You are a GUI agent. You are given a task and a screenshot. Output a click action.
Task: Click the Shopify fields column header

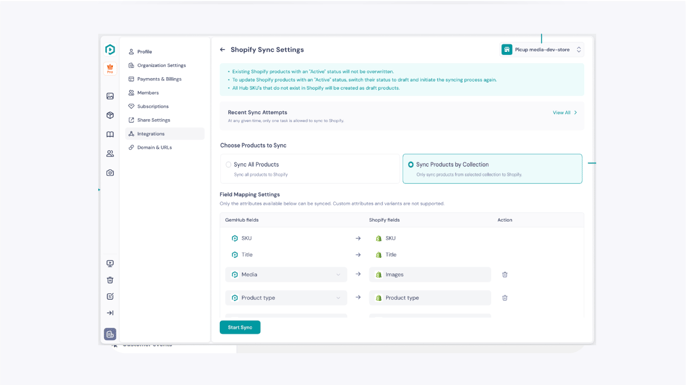pyautogui.click(x=384, y=220)
